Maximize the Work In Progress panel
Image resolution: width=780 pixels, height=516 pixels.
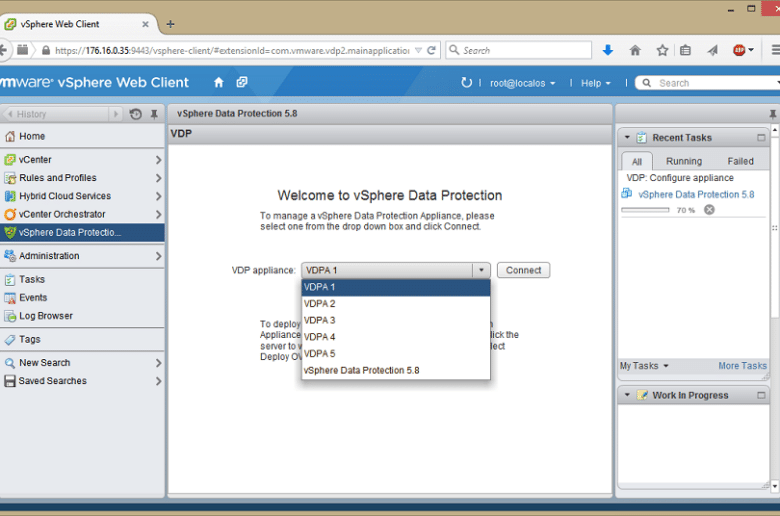pos(761,395)
